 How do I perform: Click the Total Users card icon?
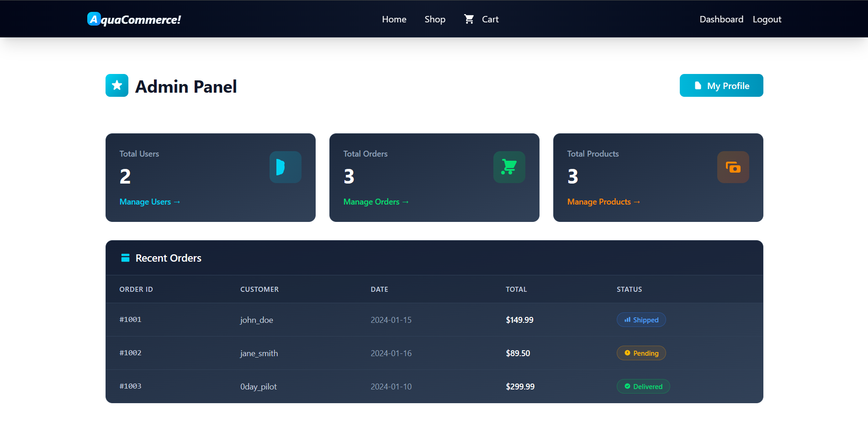pyautogui.click(x=286, y=167)
